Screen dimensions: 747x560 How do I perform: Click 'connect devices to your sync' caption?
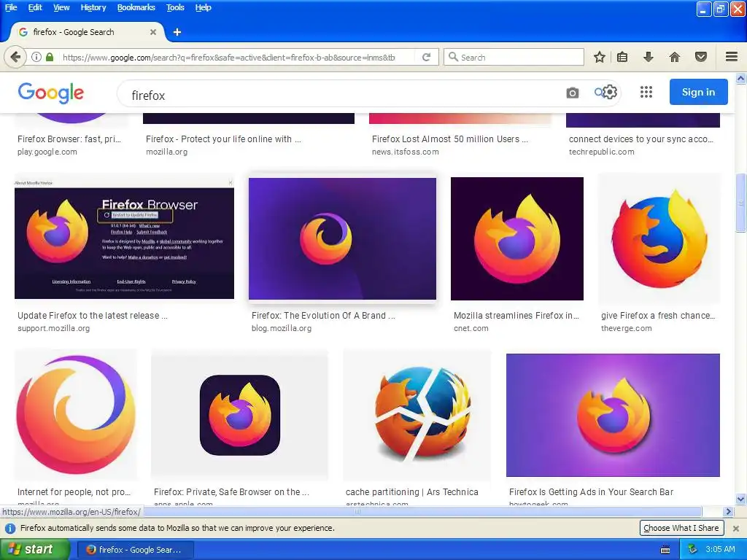(x=641, y=139)
